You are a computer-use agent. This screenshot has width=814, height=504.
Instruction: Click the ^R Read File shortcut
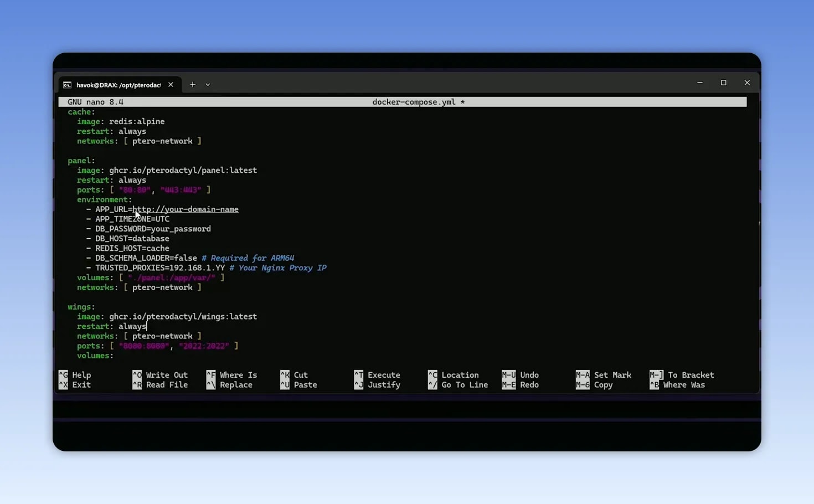(x=160, y=385)
